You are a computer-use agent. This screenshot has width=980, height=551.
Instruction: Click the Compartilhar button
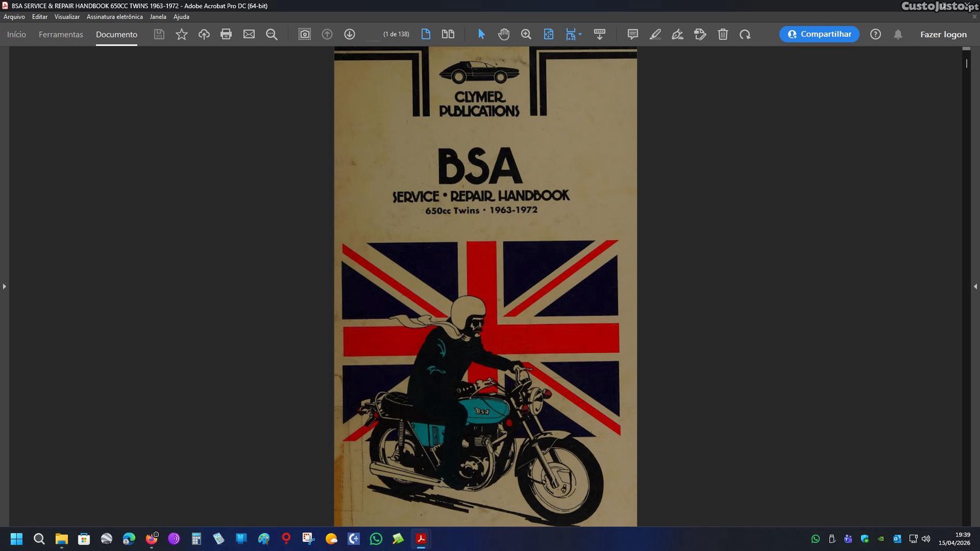click(x=819, y=35)
